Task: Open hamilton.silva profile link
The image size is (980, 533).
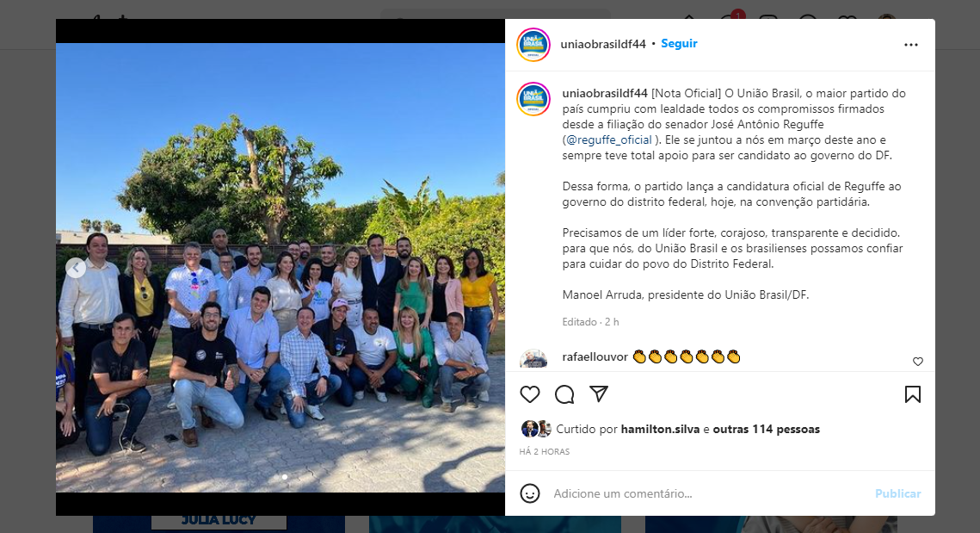Action: pos(660,429)
